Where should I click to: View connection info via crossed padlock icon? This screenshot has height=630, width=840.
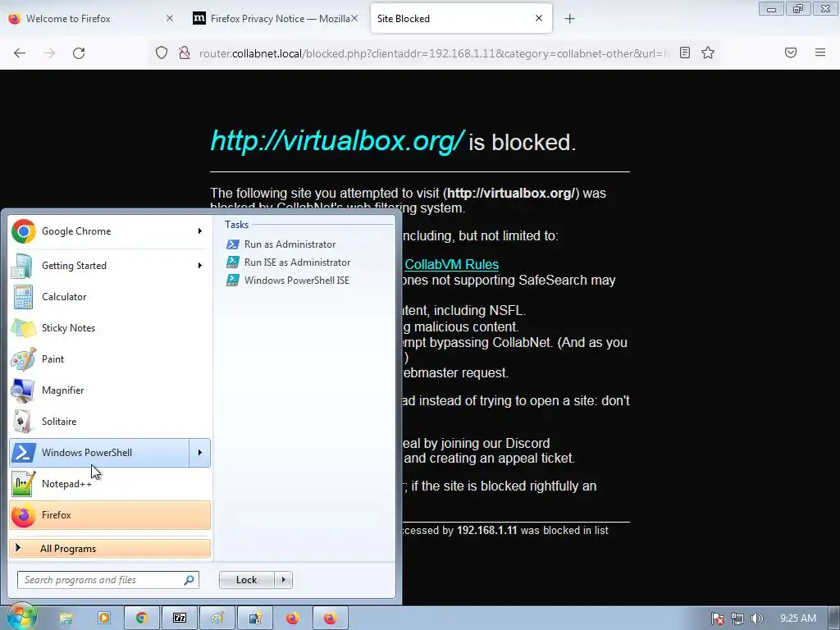pyautogui.click(x=185, y=52)
